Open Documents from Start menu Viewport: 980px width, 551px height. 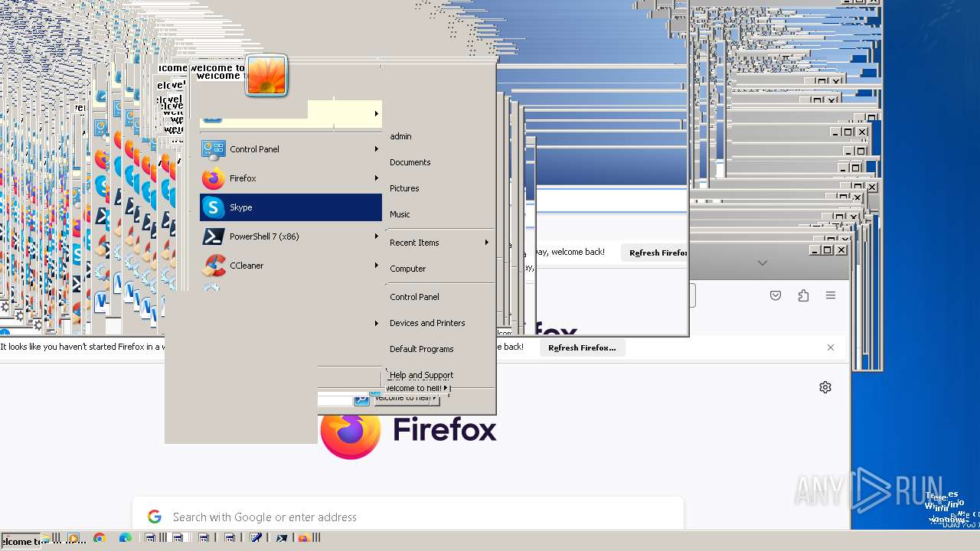(x=410, y=162)
